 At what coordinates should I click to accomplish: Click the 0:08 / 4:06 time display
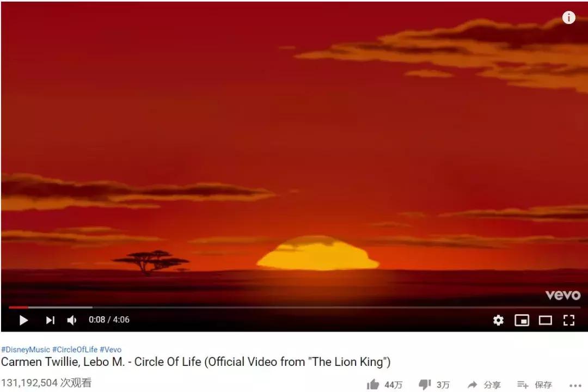(x=109, y=320)
